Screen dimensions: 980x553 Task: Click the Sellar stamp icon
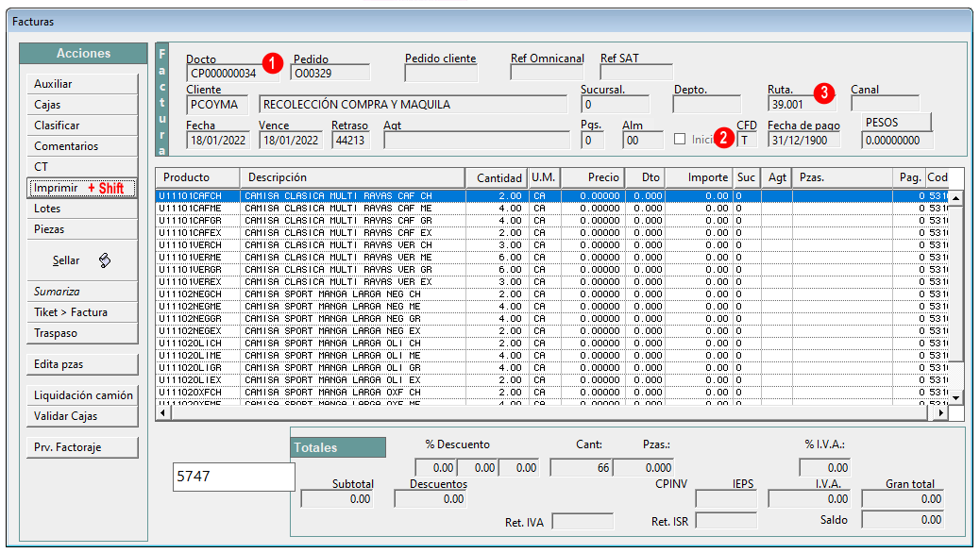coord(105,260)
